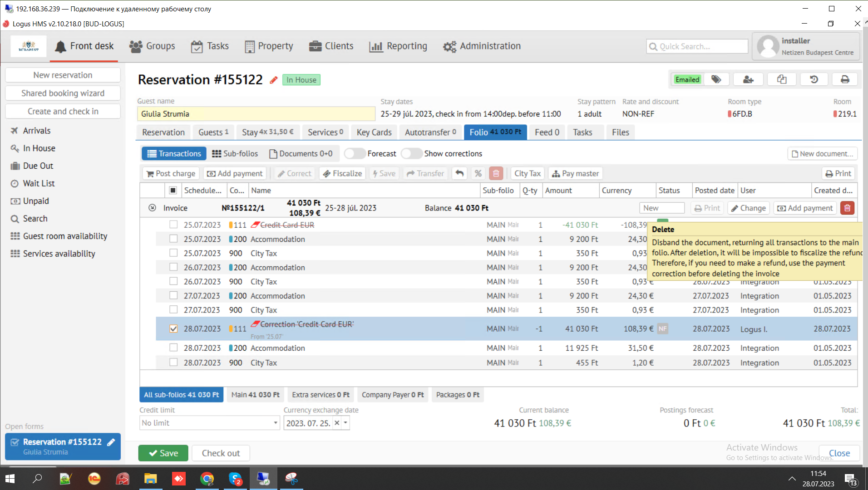
Task: Click the Post charge button
Action: (x=171, y=173)
